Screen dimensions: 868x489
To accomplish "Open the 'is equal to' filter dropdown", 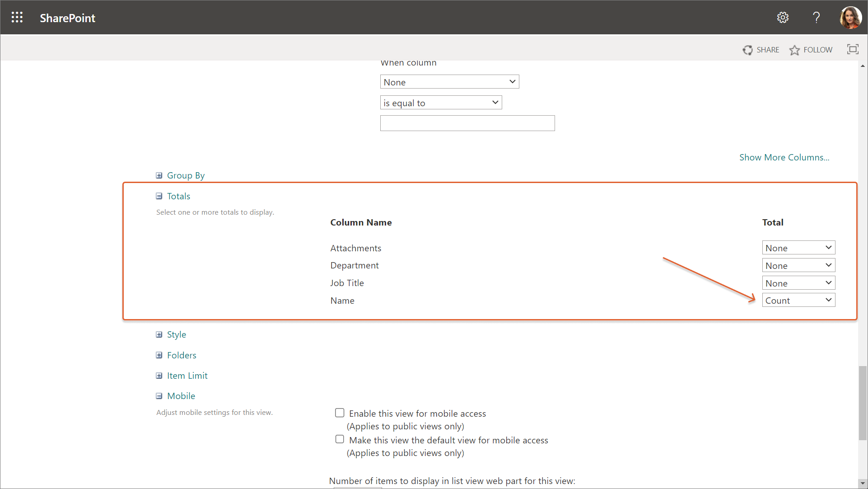I will [440, 103].
